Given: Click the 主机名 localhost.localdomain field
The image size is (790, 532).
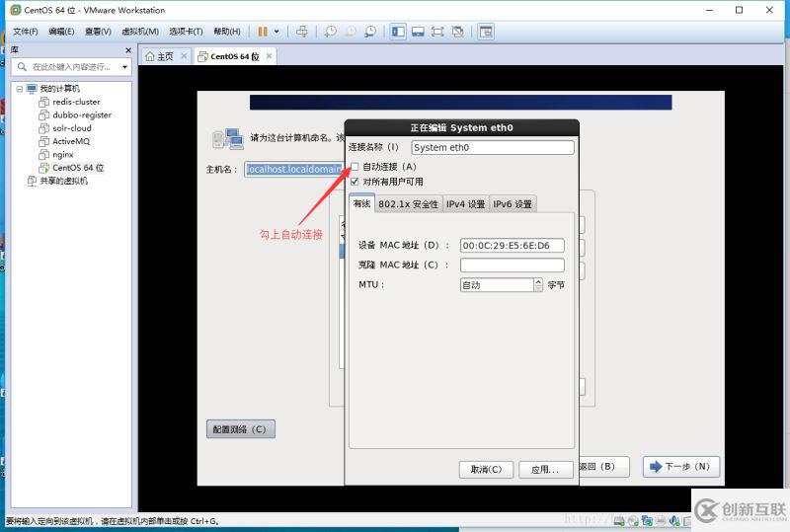Looking at the screenshot, I should point(293,170).
